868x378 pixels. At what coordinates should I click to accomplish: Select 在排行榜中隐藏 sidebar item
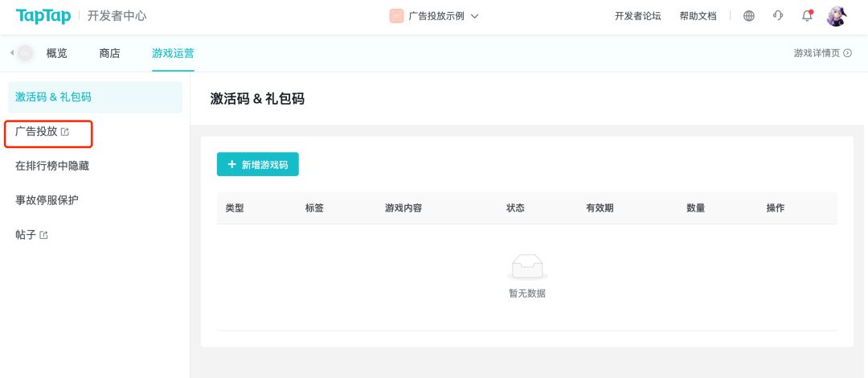point(52,166)
